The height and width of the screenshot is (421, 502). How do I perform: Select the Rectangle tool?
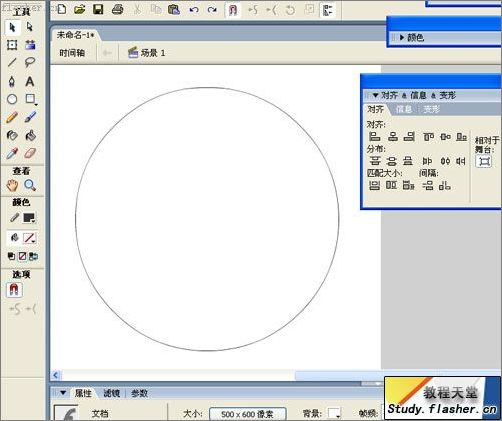(31, 99)
